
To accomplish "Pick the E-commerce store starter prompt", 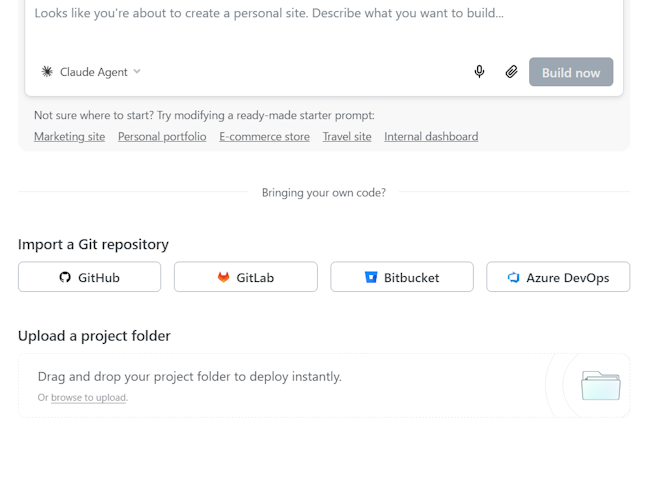I will click(x=265, y=137).
